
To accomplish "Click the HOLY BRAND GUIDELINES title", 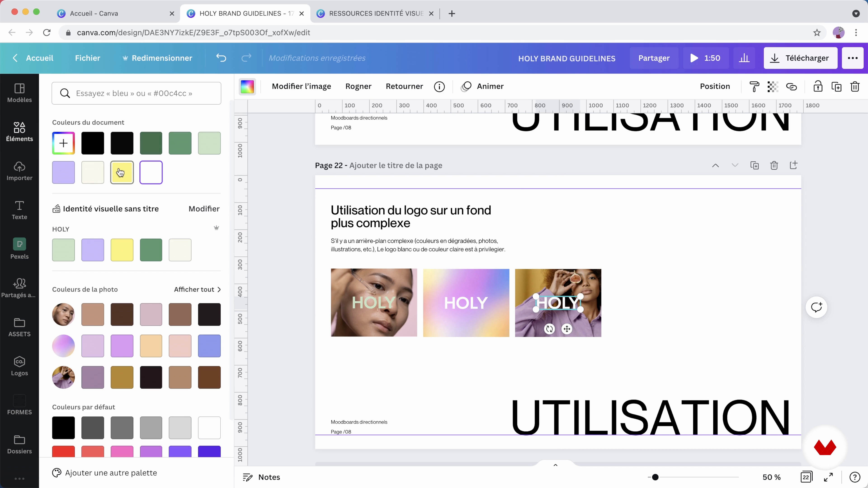I will pos(567,58).
